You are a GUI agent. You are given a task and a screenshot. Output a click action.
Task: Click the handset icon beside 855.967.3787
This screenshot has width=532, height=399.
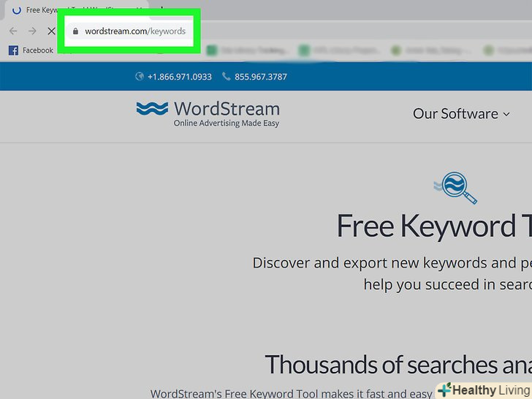[x=226, y=76]
